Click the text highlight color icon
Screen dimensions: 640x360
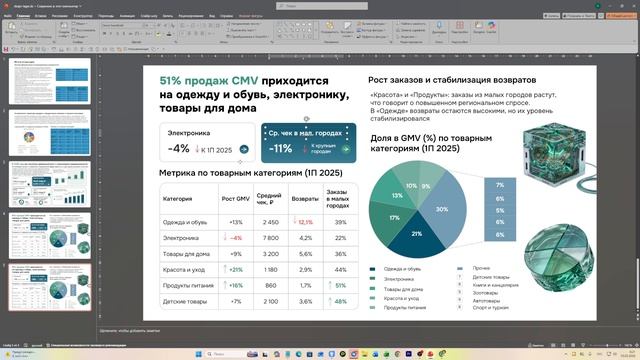pyautogui.click(x=158, y=34)
